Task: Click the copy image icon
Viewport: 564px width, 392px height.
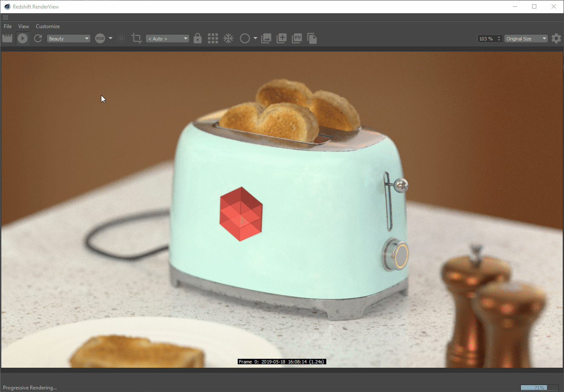Action: click(x=312, y=38)
